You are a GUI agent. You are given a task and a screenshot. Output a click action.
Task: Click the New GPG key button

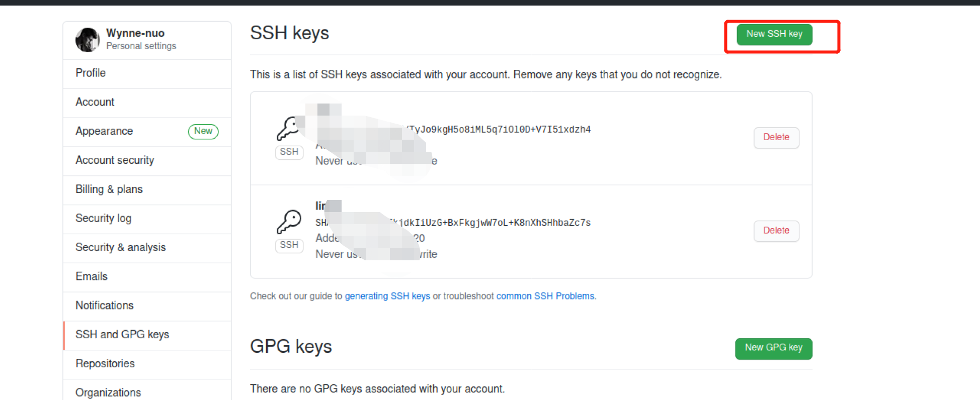[x=773, y=348]
